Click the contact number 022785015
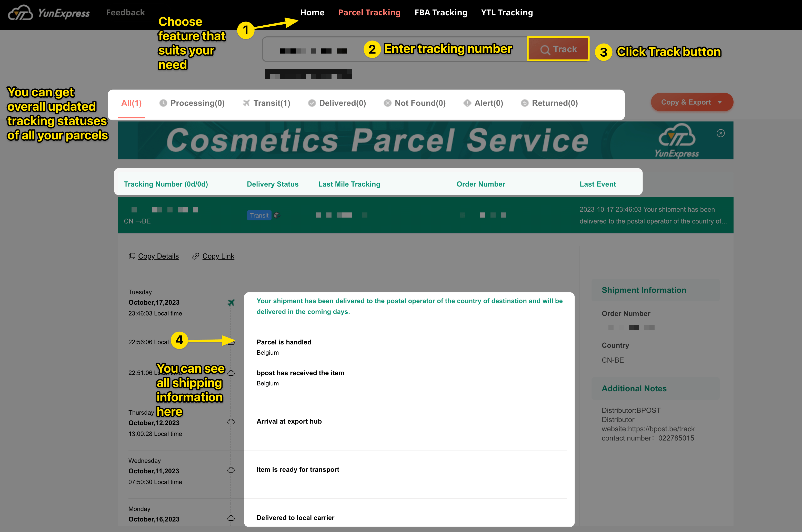The width and height of the screenshot is (802, 532). point(676,438)
